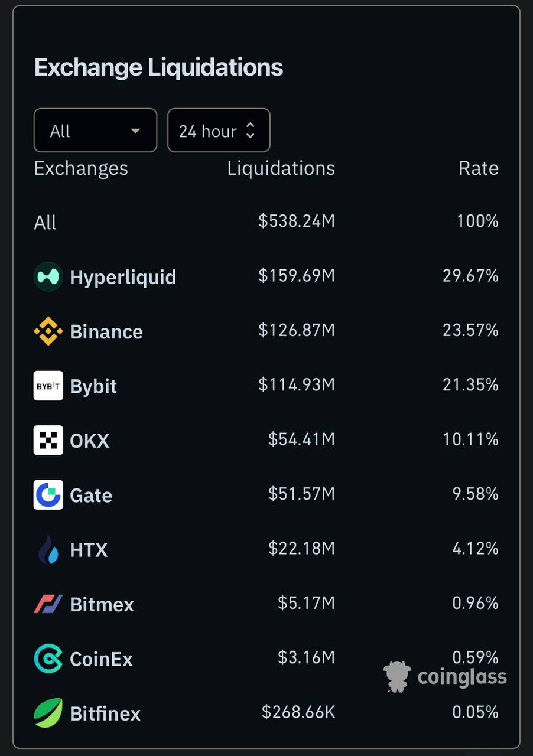The image size is (533, 756).
Task: Click the Gate exchange logo icon
Action: click(x=48, y=495)
